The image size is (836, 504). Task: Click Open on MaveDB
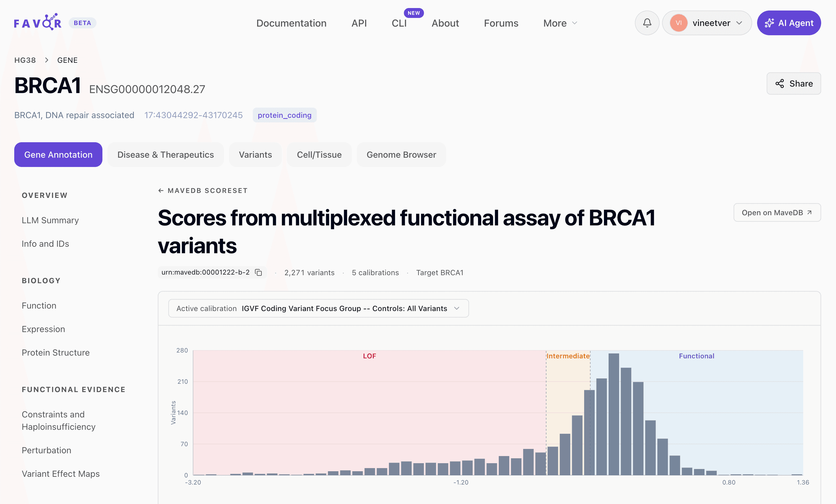[x=777, y=212]
